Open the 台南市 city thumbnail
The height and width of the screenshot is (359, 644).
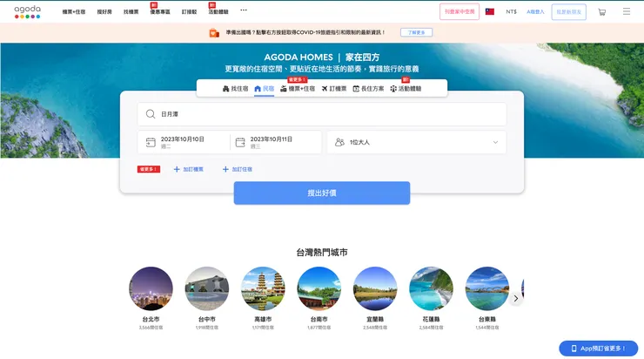pyautogui.click(x=319, y=288)
